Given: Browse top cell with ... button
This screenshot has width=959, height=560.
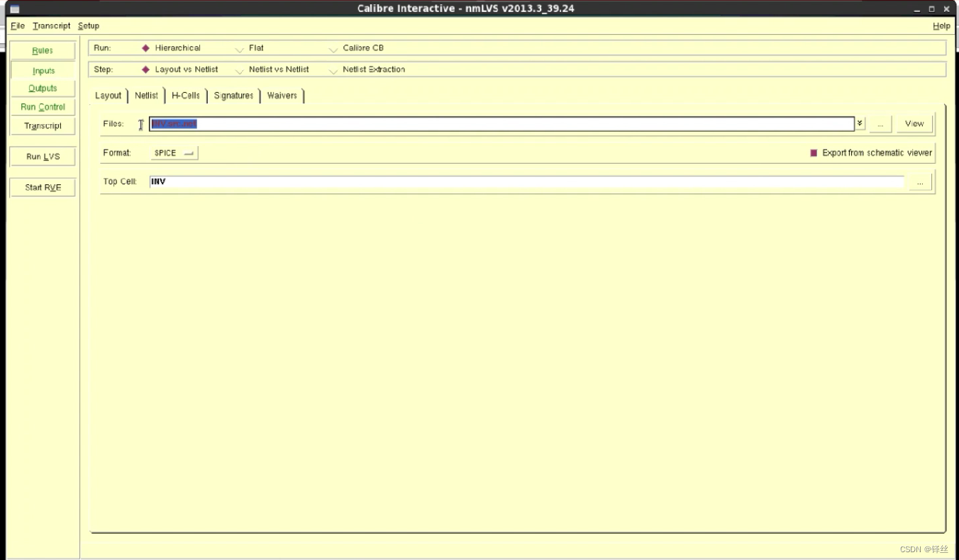Looking at the screenshot, I should [920, 182].
